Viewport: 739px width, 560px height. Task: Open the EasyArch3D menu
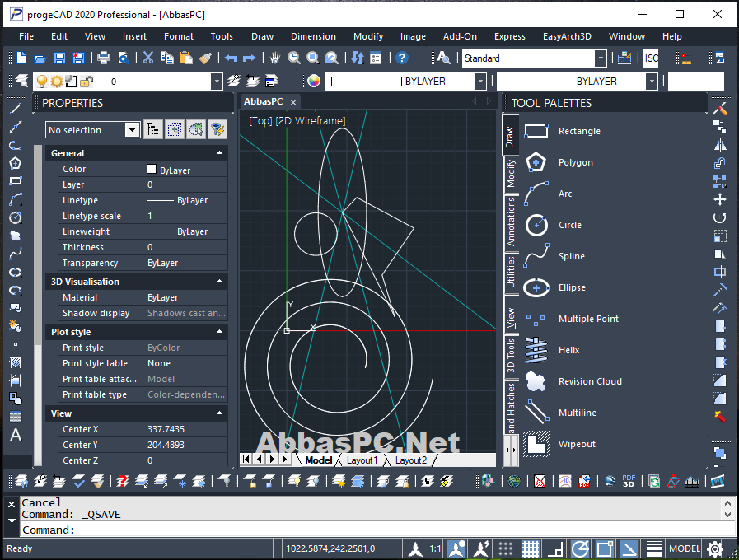coord(567,36)
